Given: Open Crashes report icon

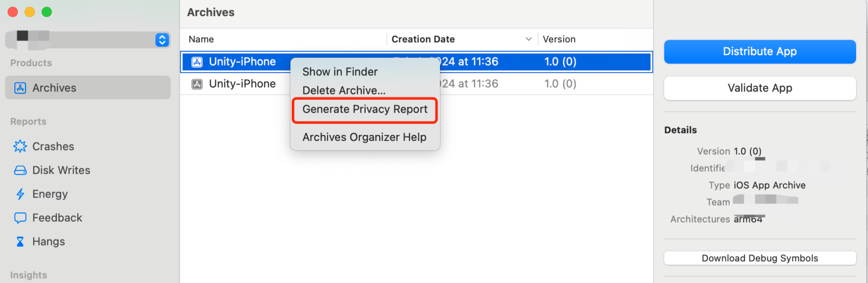Looking at the screenshot, I should click(20, 146).
